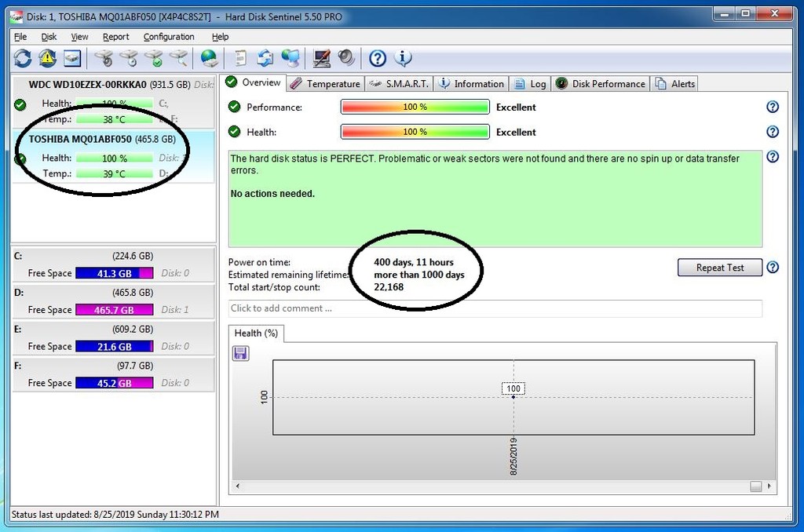The height and width of the screenshot is (532, 804).
Task: Click the disk with magnifying glass icon
Action: pos(178,58)
